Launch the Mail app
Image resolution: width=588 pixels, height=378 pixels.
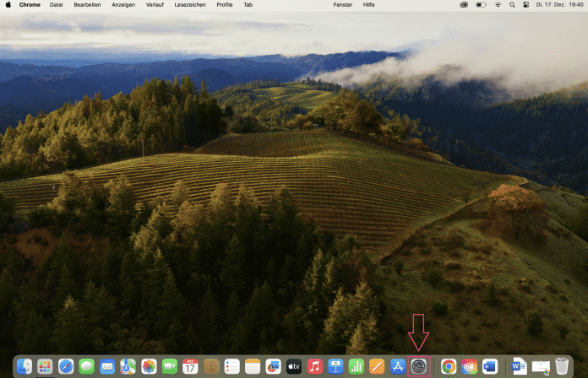coord(107,366)
